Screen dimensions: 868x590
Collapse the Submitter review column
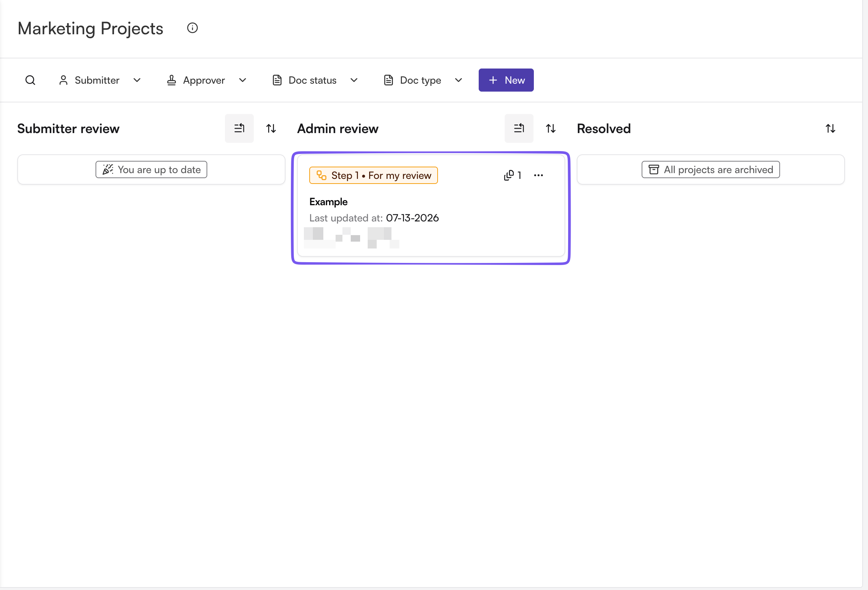[239, 128]
